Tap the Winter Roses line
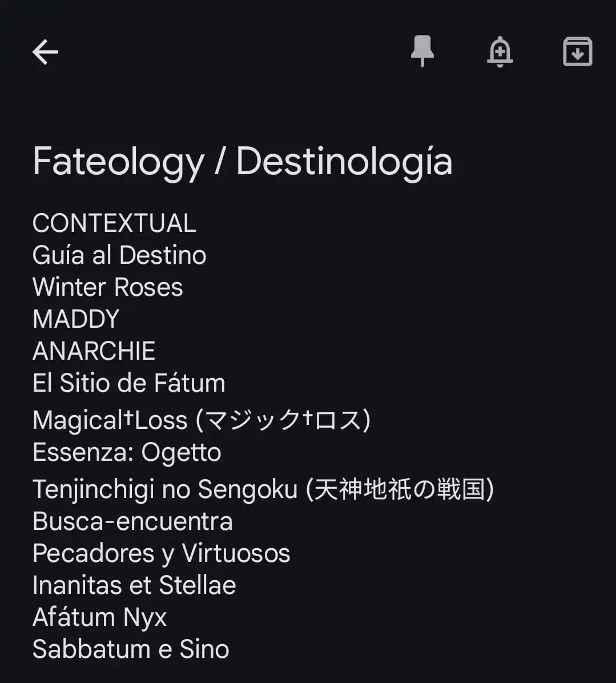 coord(107,287)
